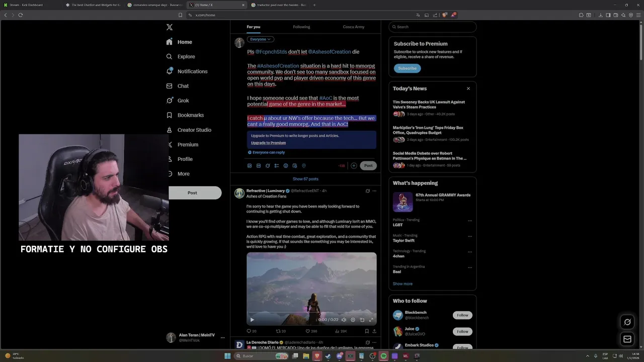Open the Everyone audience dropdown
The width and height of the screenshot is (644, 362).
[260, 39]
